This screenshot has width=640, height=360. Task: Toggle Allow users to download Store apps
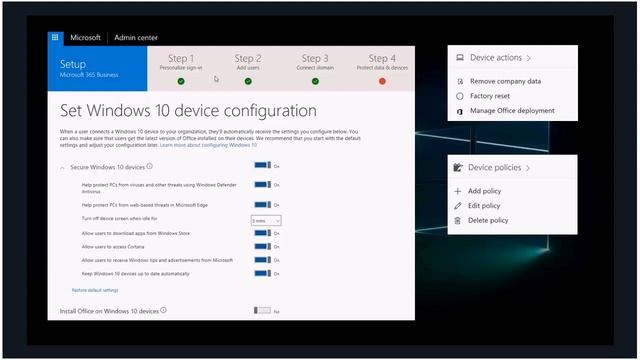[262, 233]
